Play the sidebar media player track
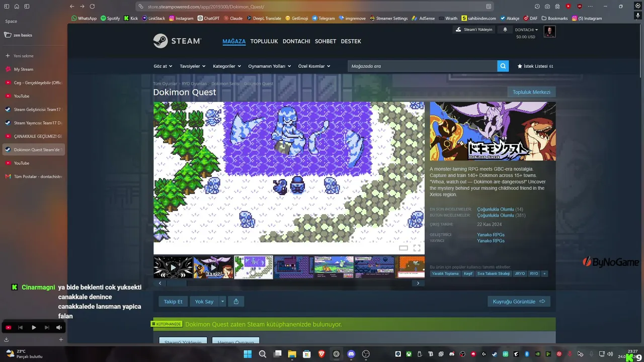644x362 pixels. (x=34, y=327)
